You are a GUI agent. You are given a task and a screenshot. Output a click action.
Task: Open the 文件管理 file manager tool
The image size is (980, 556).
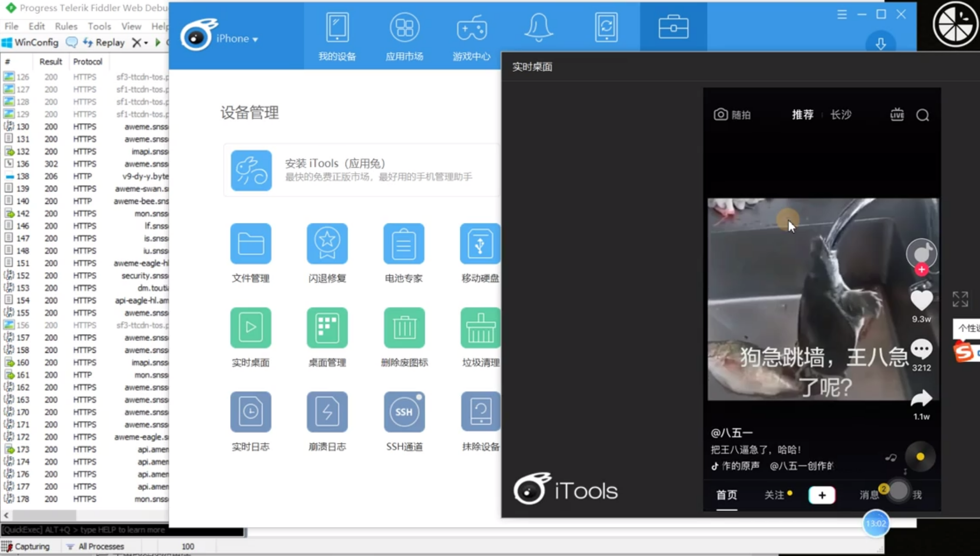[x=251, y=244]
